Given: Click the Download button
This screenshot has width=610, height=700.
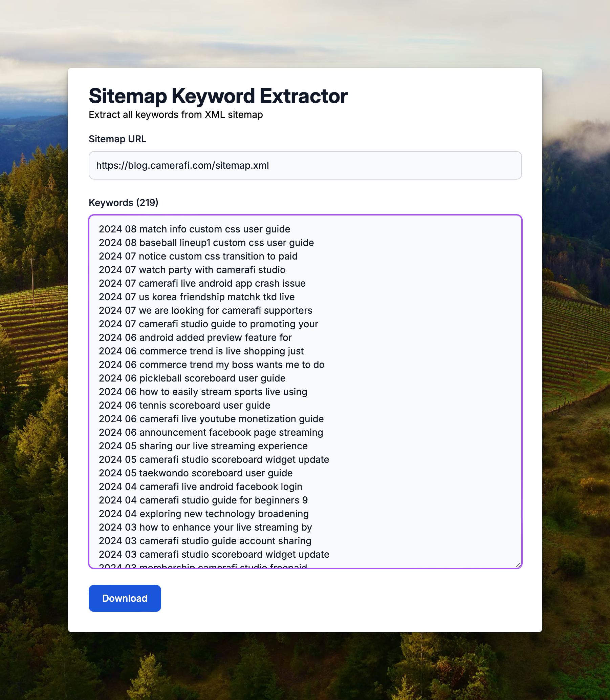Looking at the screenshot, I should pyautogui.click(x=125, y=598).
